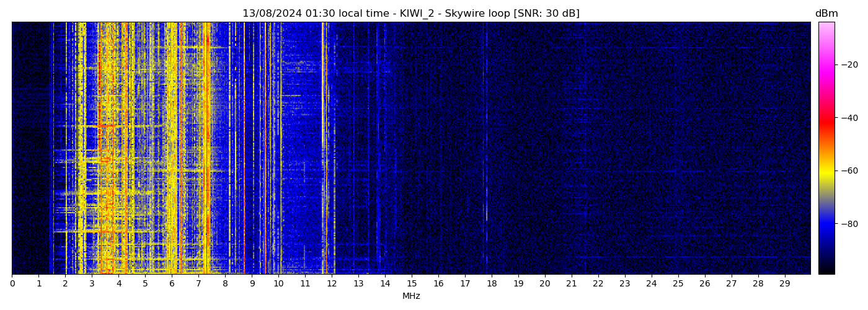868x310 pixels.
Task: Pick the red band on the colorbar
Action: click(x=826, y=124)
